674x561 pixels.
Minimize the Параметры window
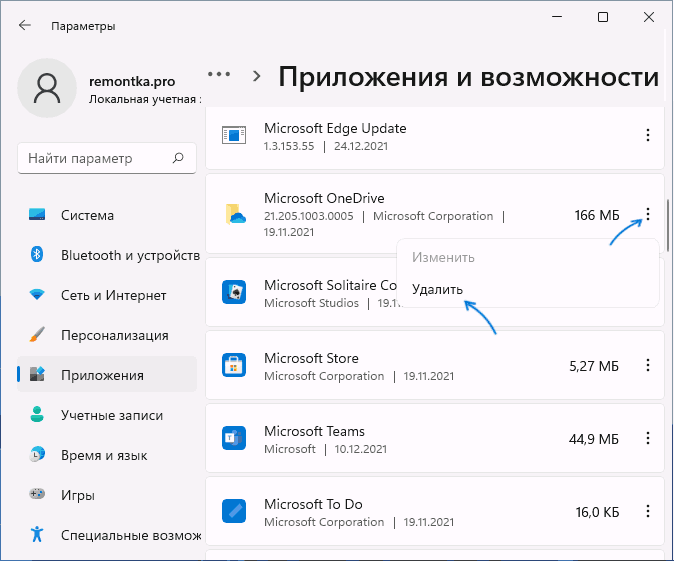pyautogui.click(x=557, y=17)
